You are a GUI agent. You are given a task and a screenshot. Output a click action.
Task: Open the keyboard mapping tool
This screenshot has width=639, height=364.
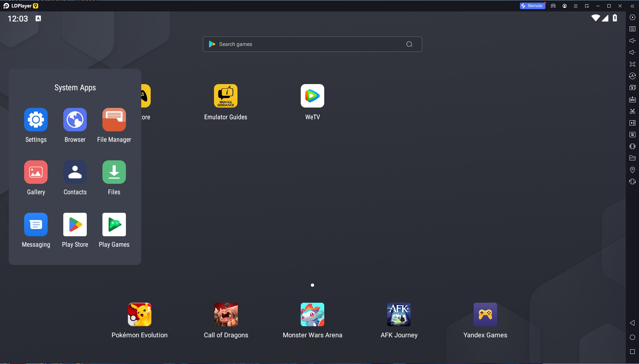[632, 29]
